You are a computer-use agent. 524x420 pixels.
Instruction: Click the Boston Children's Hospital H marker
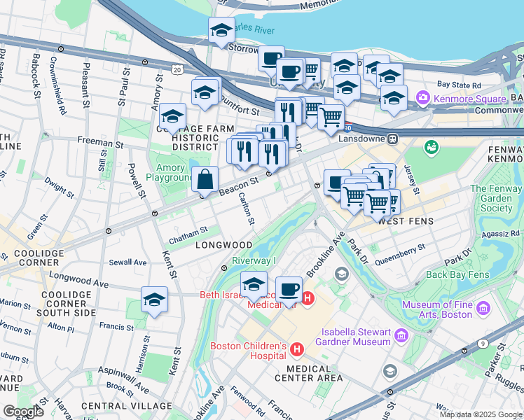(297, 349)
